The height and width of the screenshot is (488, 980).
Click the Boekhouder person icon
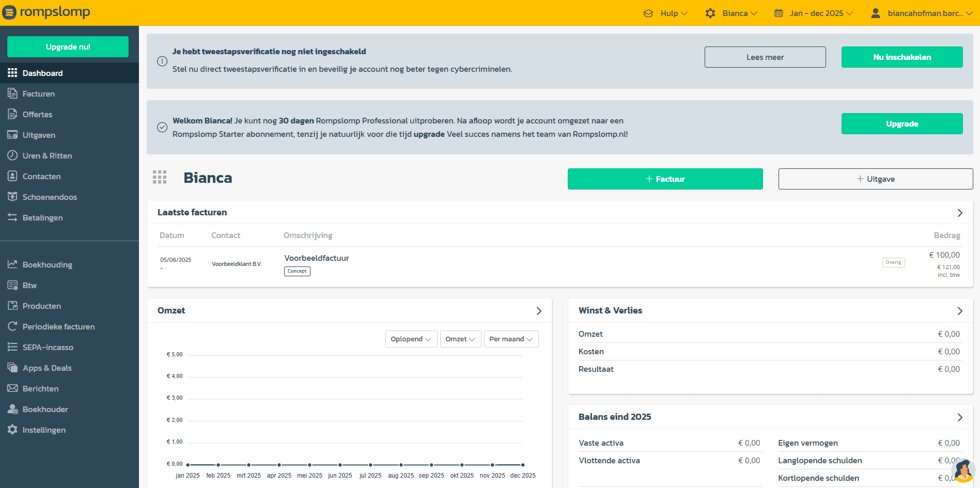click(12, 409)
